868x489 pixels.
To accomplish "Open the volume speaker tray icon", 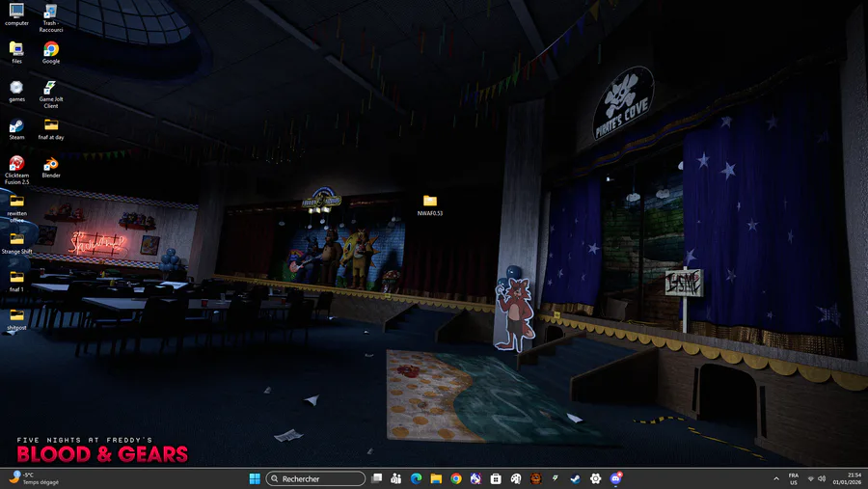I will coord(822,478).
